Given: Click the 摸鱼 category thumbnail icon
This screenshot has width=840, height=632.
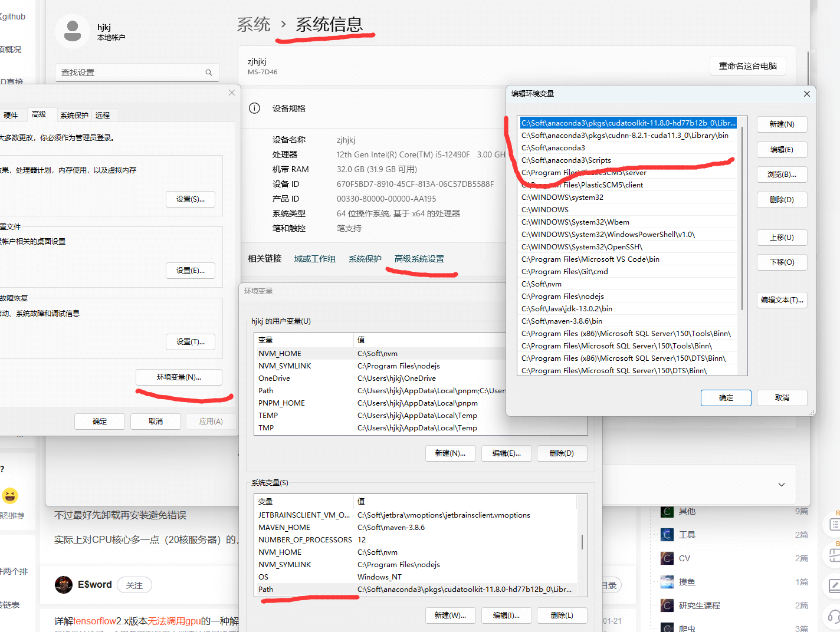Looking at the screenshot, I should click(667, 582).
